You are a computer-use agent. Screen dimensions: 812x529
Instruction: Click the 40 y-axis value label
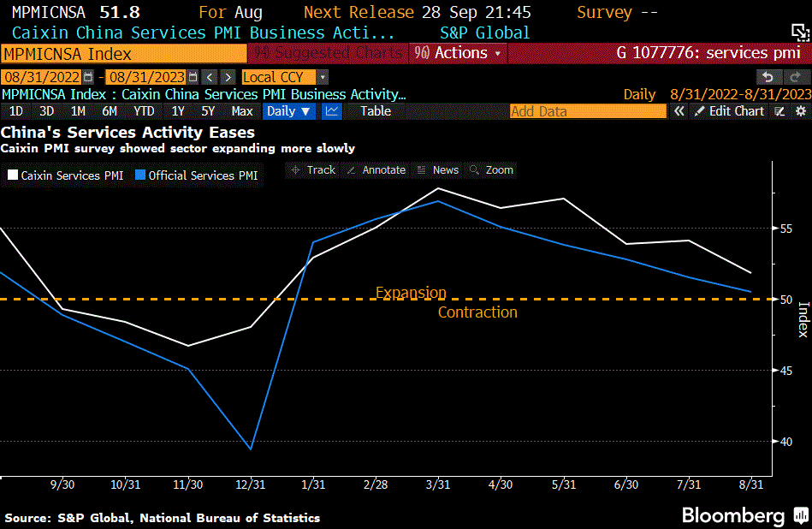point(786,442)
